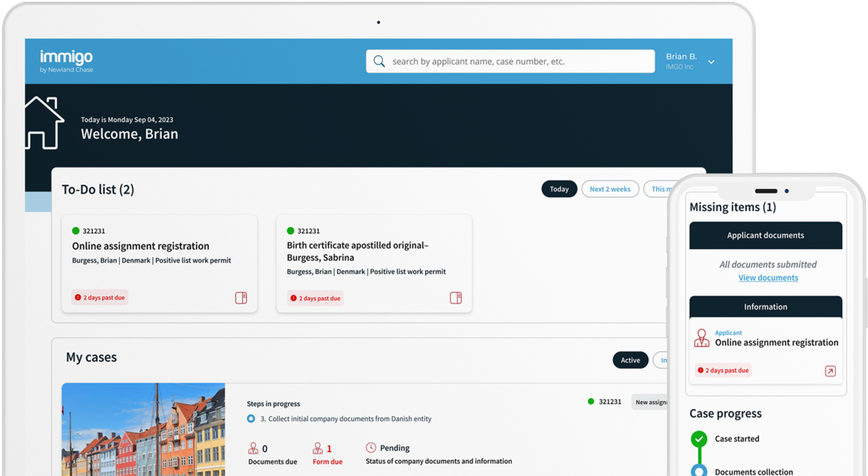Click 2 days past due badge on phone

tap(723, 370)
